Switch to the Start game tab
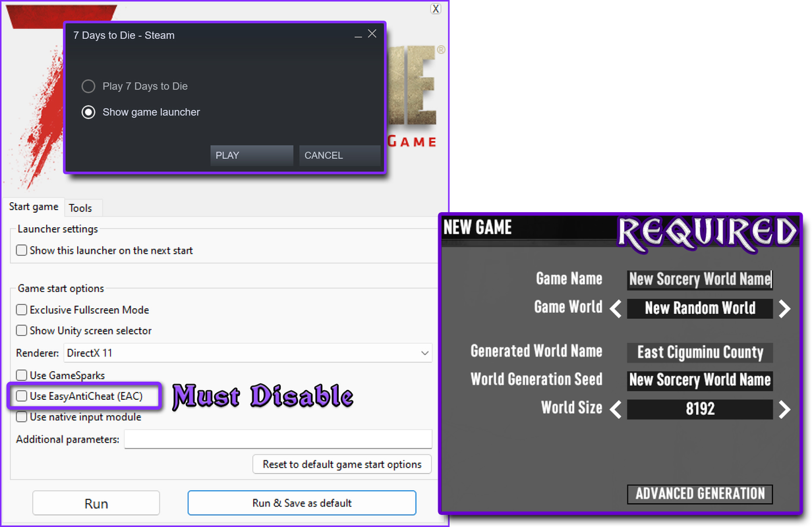Image resolution: width=812 pixels, height=527 pixels. click(34, 207)
